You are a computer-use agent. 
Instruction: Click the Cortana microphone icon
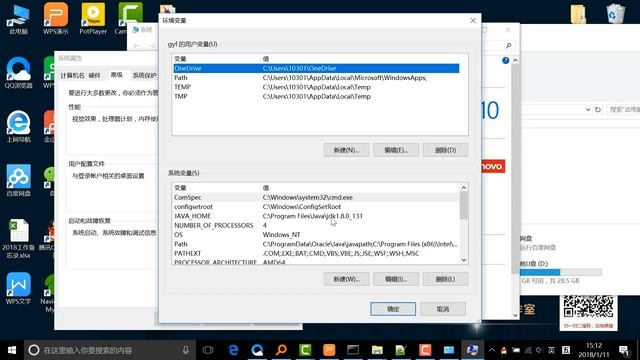point(185,350)
